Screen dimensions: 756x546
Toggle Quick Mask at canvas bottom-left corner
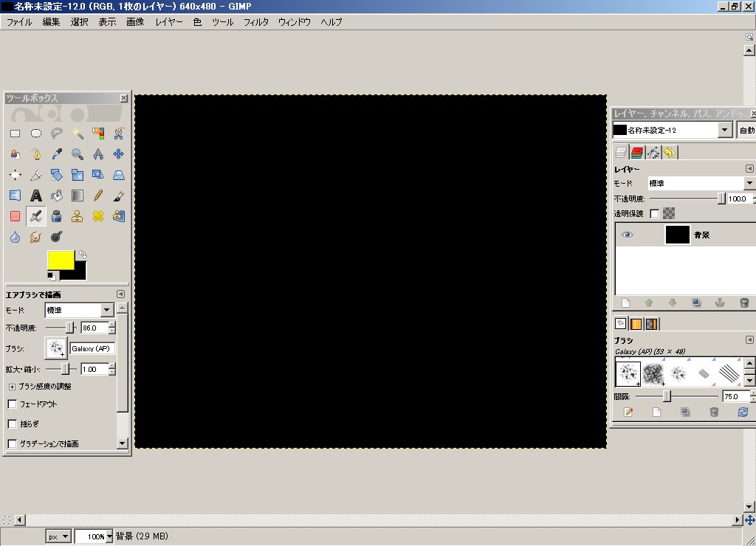6,520
